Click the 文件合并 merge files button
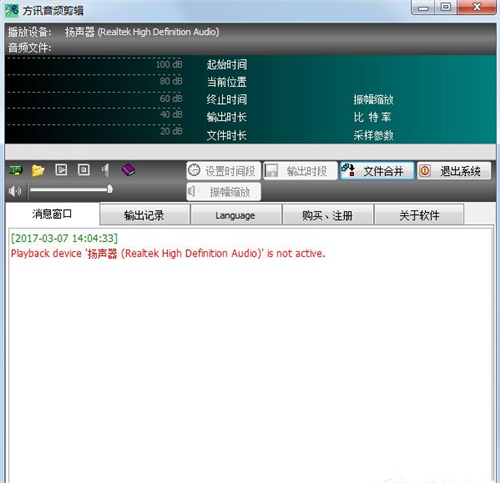The width and height of the screenshot is (500, 483). click(x=377, y=171)
